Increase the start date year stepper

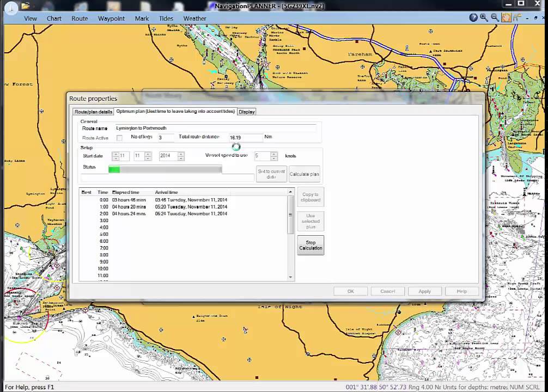pyautogui.click(x=181, y=154)
